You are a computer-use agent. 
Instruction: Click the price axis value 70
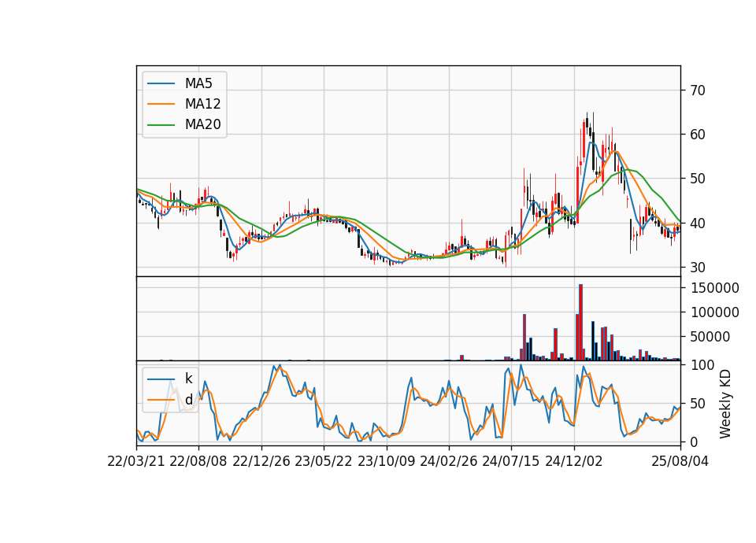coord(697,90)
